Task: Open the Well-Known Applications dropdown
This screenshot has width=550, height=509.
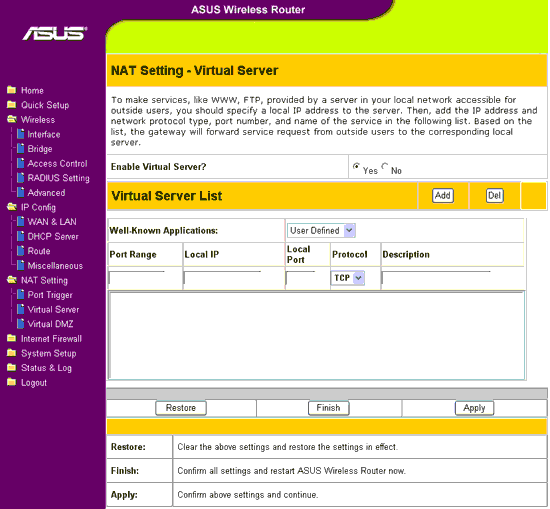Action: [x=321, y=230]
